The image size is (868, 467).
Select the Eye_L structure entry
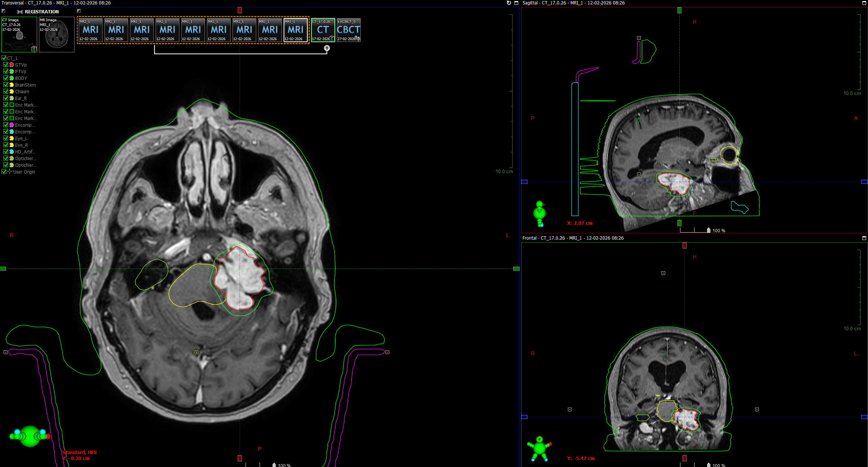[x=21, y=138]
